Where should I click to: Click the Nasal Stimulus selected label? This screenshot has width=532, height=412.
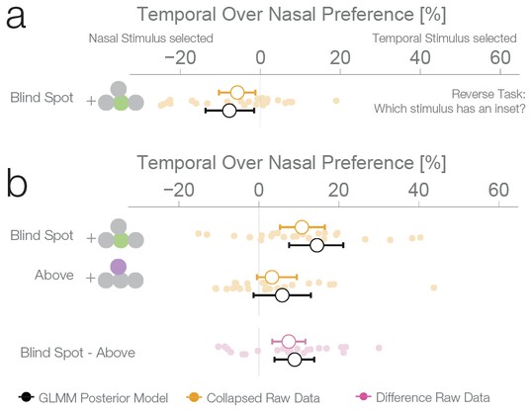(x=151, y=39)
